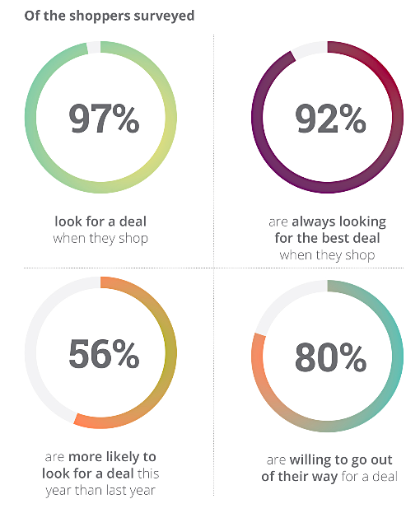This screenshot has width=420, height=513.
Task: Click the 56% figure in orange ring
Action: pyautogui.click(x=104, y=354)
